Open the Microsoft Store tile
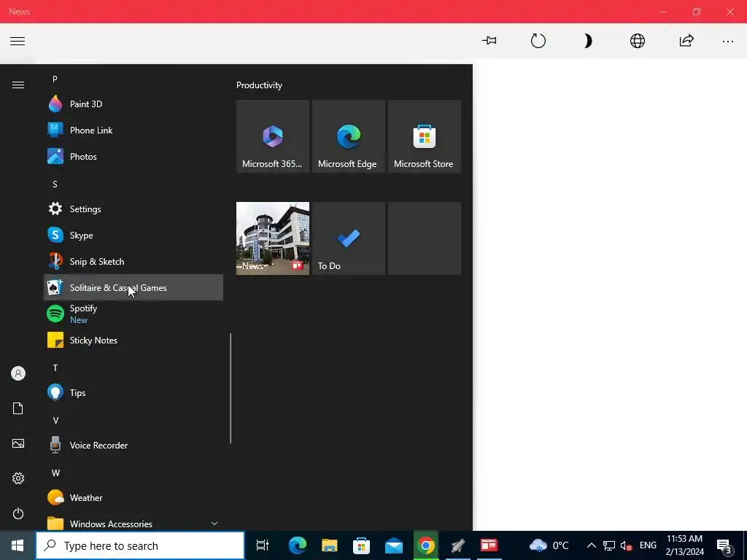Screen dimensions: 747x560 (424, 136)
